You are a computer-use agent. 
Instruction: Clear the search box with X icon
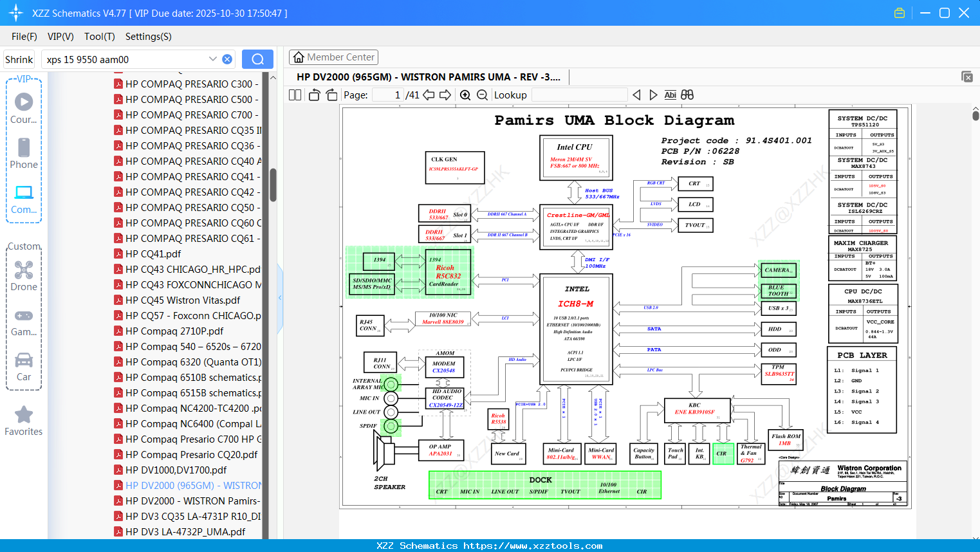227,59
